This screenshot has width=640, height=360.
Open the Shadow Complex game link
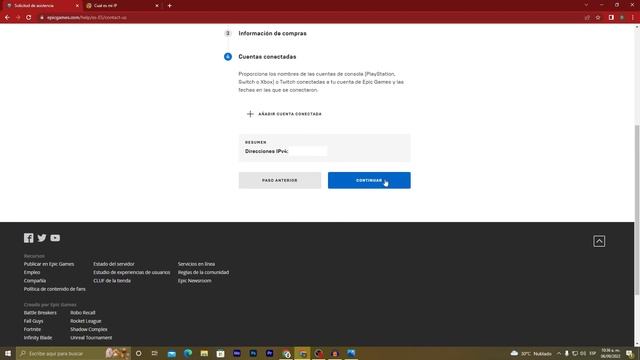89,329
